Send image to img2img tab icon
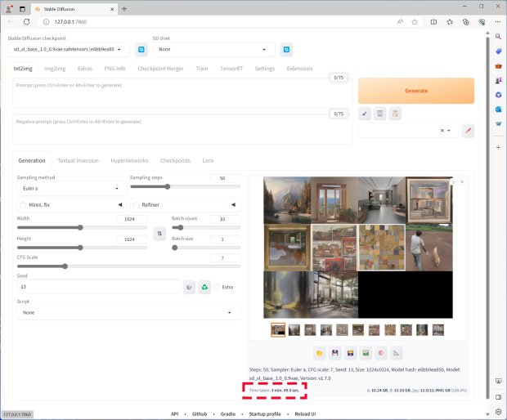507x420 pixels. [x=366, y=353]
